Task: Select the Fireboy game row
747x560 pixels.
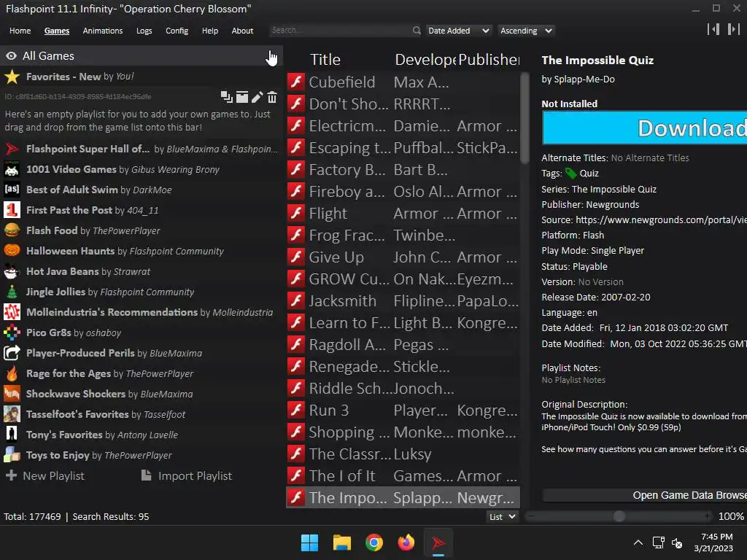Action: [x=403, y=192]
